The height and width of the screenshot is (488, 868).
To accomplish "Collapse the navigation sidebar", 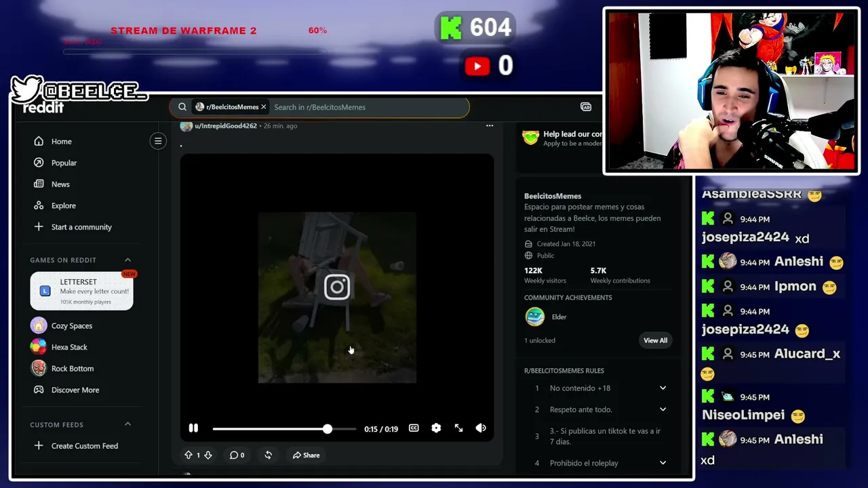I will (158, 141).
